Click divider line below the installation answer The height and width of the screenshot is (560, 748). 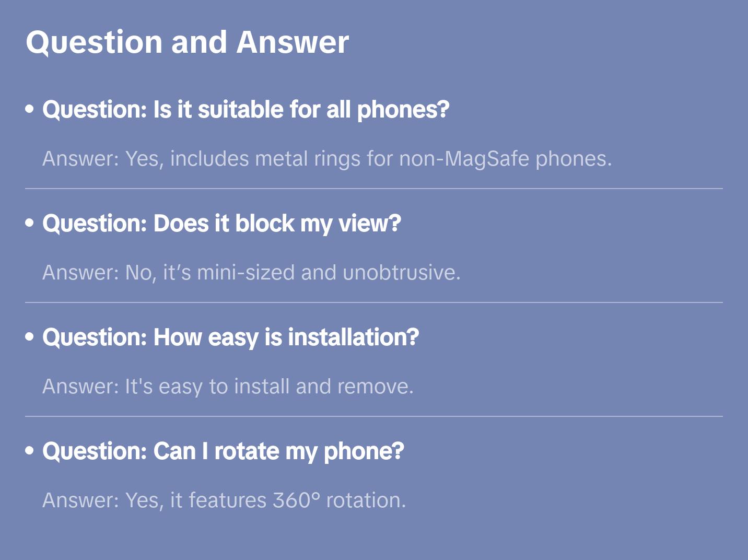[374, 416]
